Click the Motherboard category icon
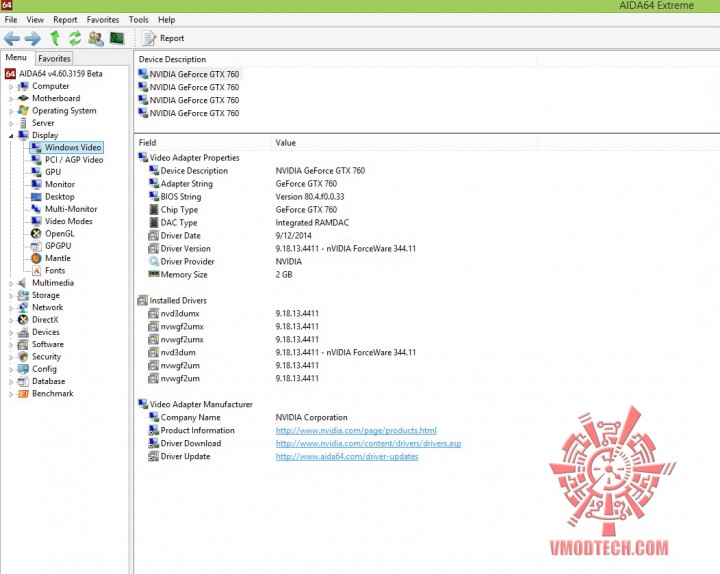Screen dimensions: 720x574 click(23, 98)
